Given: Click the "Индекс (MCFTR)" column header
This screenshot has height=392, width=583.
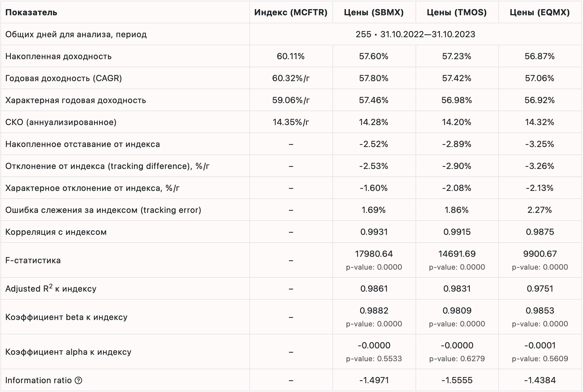Looking at the screenshot, I should point(291,12).
